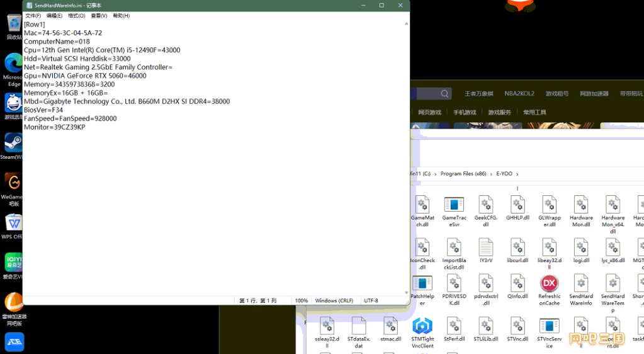
Task: Open the NBA2KOL2 link in launcher
Action: 519,94
